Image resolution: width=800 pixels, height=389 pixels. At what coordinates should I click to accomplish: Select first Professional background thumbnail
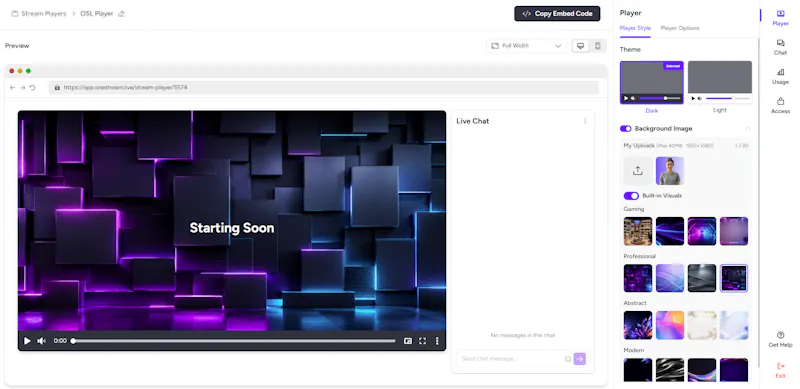pos(638,278)
